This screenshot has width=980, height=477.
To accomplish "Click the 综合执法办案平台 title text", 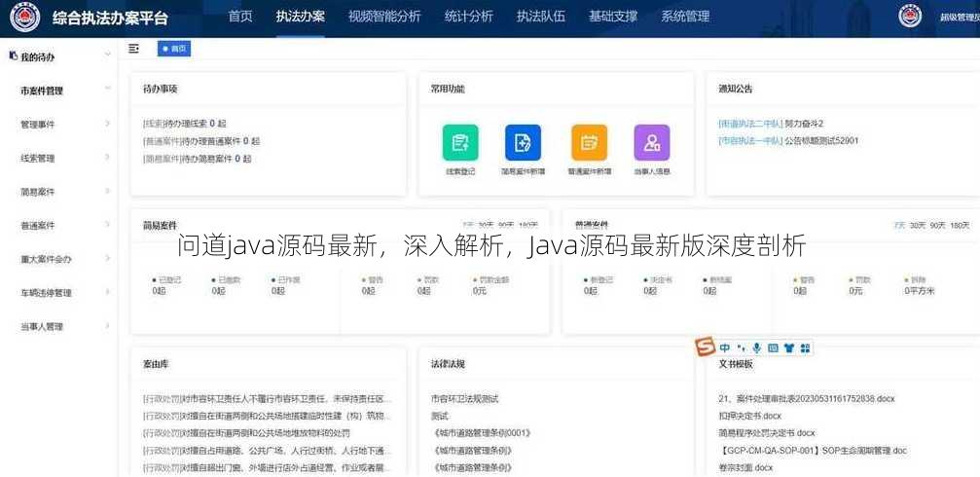I will (x=110, y=18).
